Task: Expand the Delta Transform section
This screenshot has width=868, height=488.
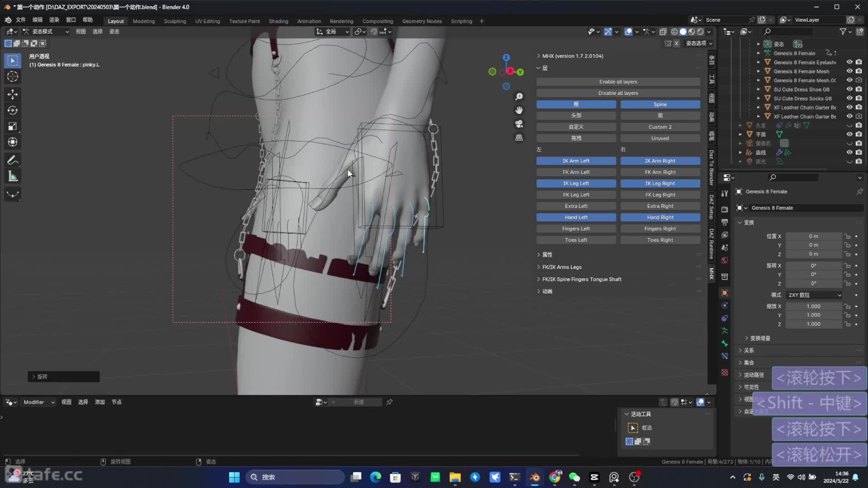Action: pos(760,338)
